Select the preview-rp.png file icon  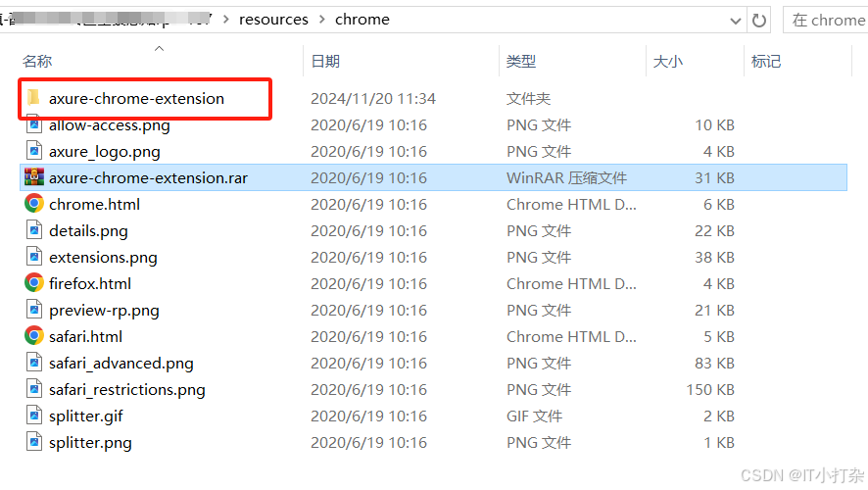point(34,310)
